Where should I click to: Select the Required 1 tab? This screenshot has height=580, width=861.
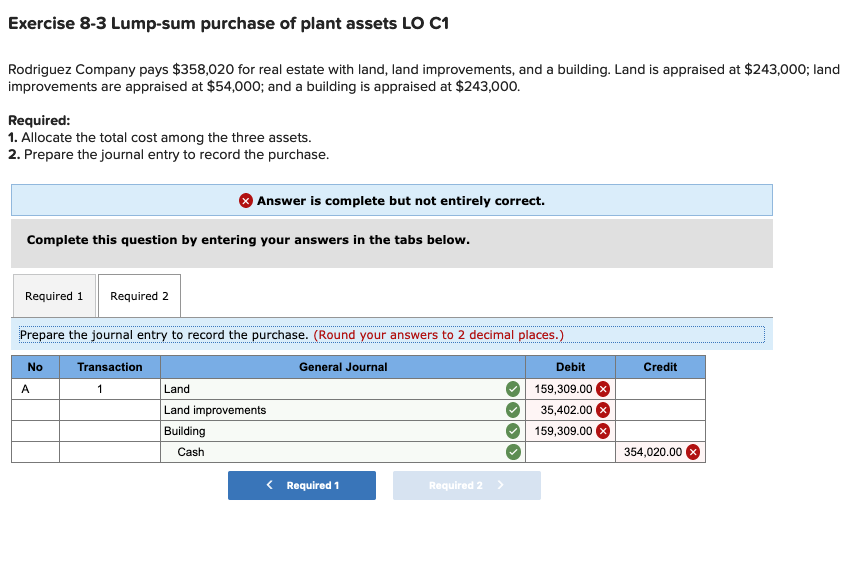click(54, 295)
